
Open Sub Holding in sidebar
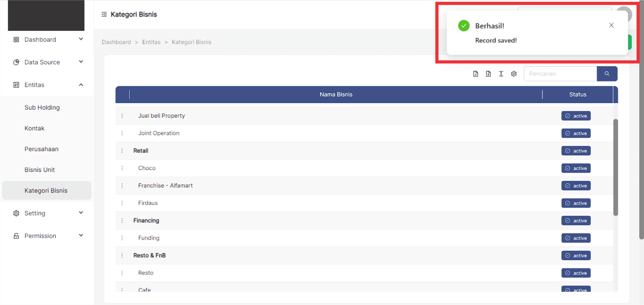point(42,107)
